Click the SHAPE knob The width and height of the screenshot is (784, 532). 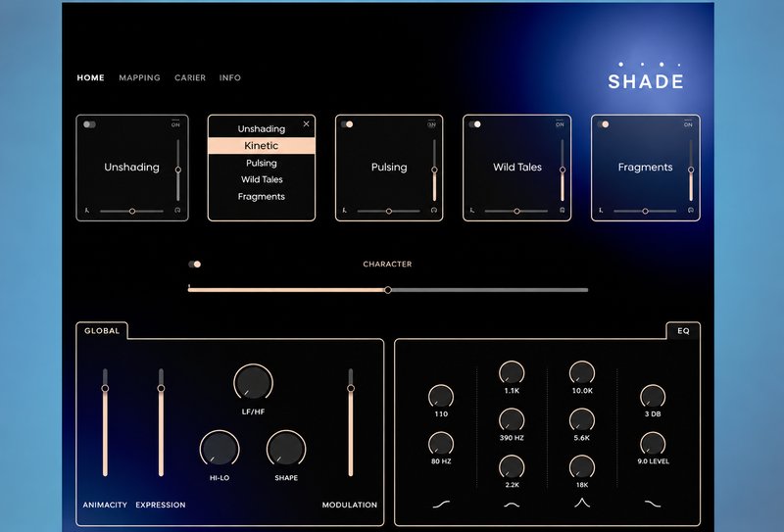tap(286, 449)
